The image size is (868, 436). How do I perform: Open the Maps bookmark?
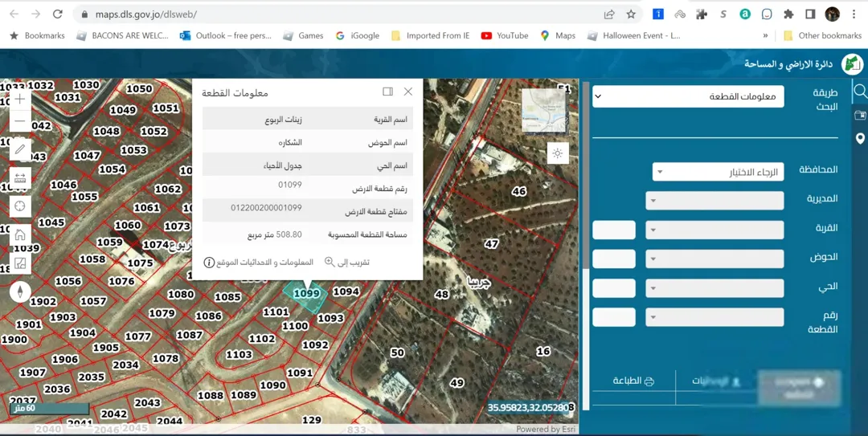tap(558, 35)
